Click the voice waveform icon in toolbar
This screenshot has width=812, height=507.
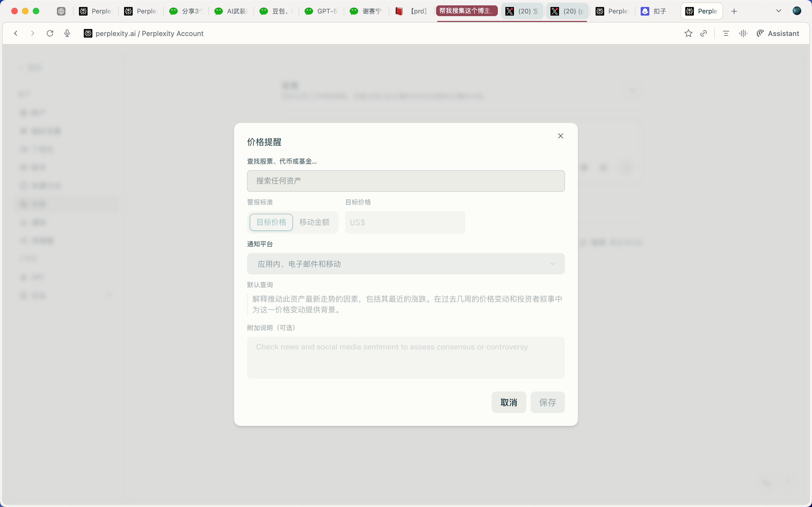click(x=743, y=33)
